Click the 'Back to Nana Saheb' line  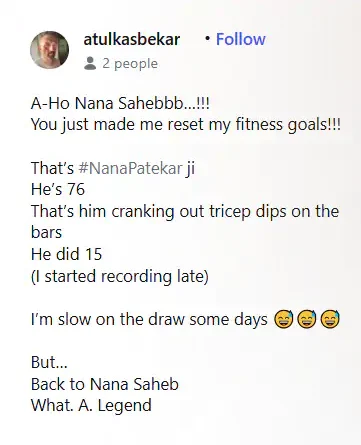[x=105, y=384]
